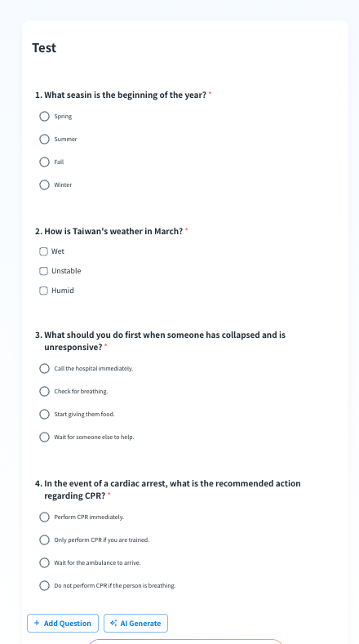Select the Spring radio option
This screenshot has height=644, width=359.
[44, 117]
